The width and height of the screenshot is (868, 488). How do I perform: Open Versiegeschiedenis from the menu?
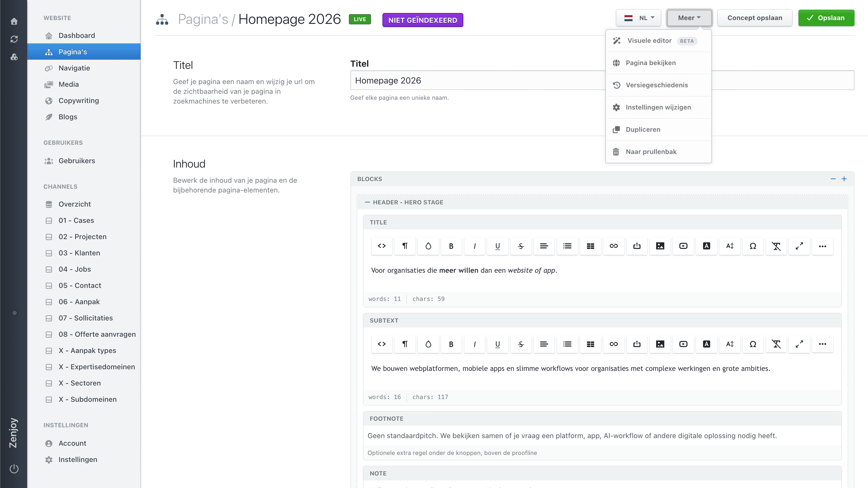[x=658, y=85]
